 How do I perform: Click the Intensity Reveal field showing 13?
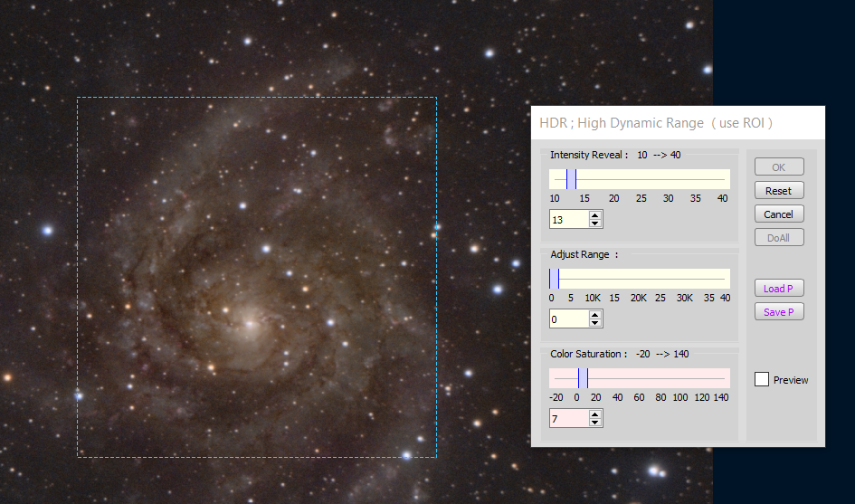click(x=569, y=219)
